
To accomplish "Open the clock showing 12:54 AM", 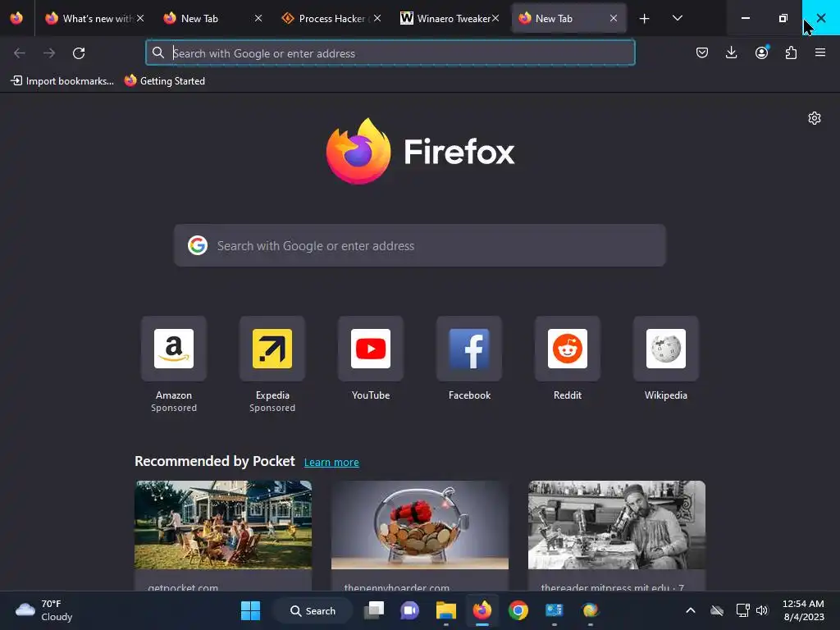I will 804,610.
